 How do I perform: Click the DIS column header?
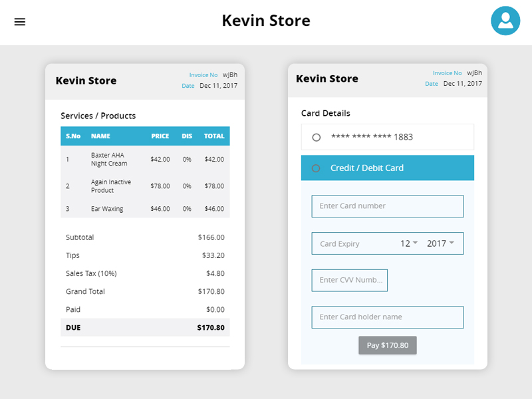tap(187, 136)
